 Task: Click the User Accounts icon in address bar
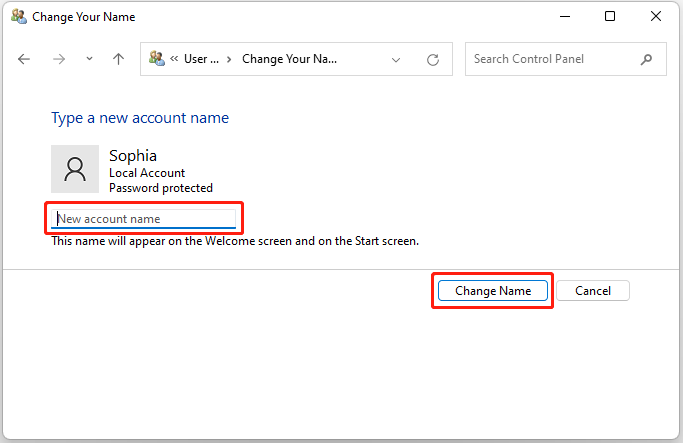tap(157, 59)
